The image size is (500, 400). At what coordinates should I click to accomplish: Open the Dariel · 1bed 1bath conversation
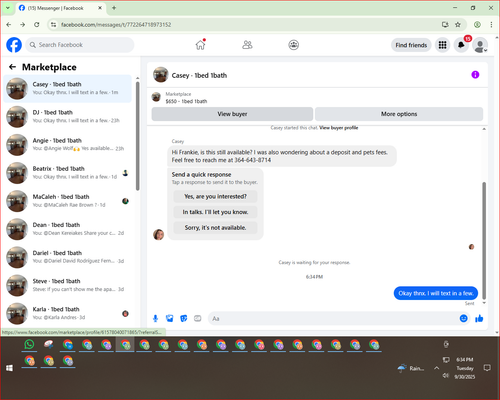click(x=68, y=257)
